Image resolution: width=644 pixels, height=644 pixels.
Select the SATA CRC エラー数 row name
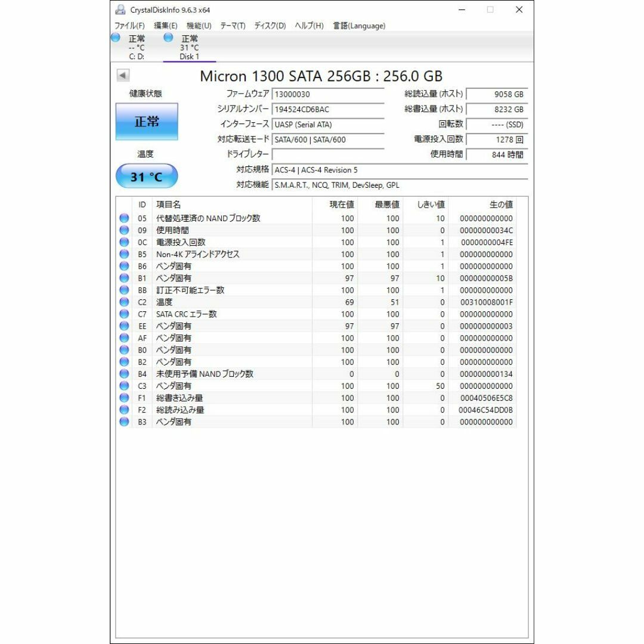coord(187,314)
